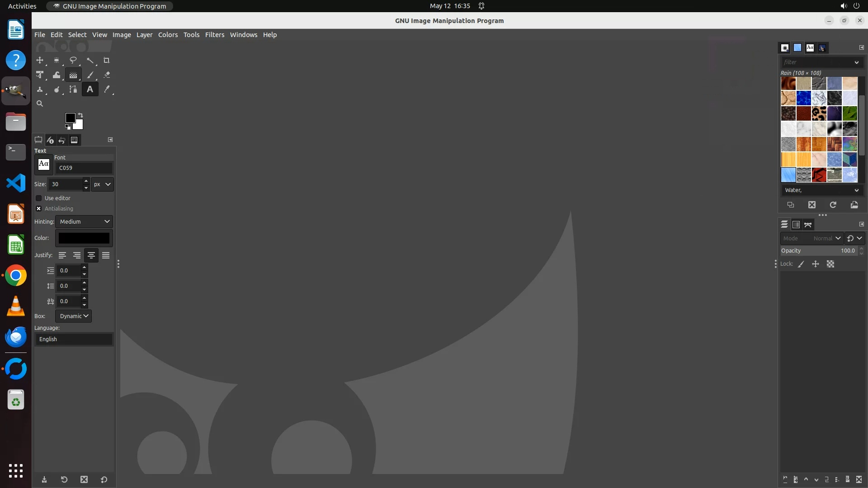
Task: Enable the Use editor checkbox
Action: (39, 198)
